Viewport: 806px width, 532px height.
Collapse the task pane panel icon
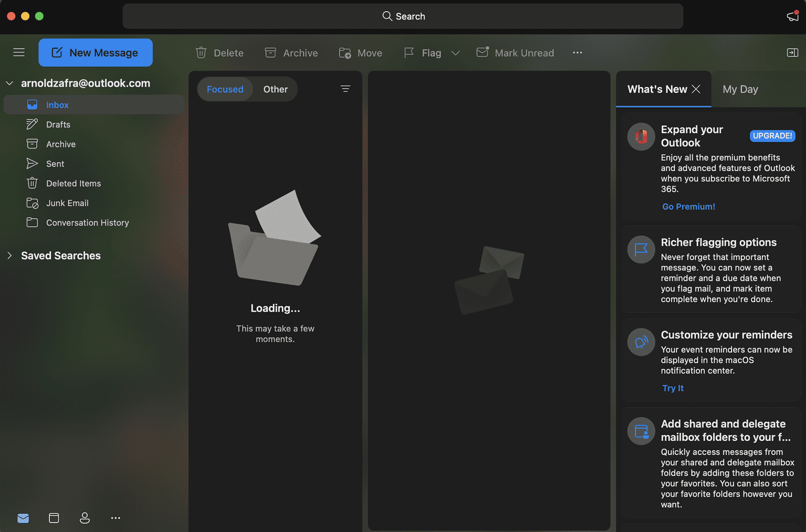792,52
